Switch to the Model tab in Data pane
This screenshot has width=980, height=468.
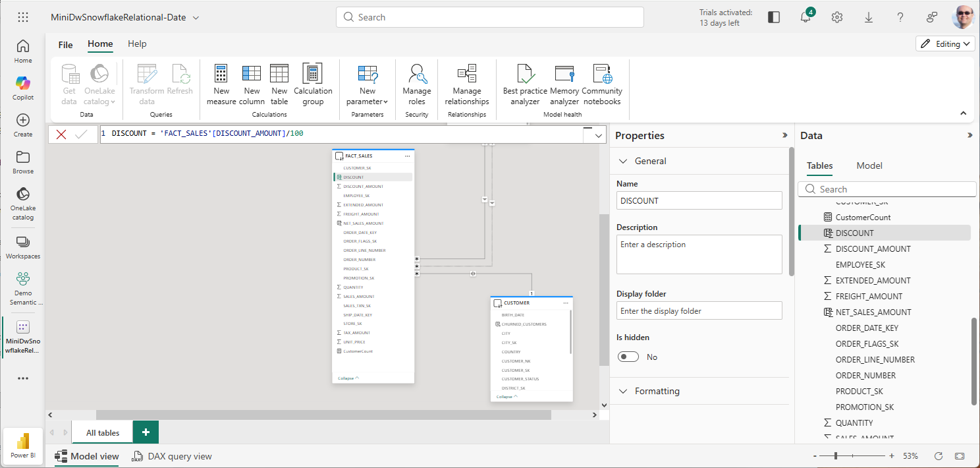tap(869, 165)
